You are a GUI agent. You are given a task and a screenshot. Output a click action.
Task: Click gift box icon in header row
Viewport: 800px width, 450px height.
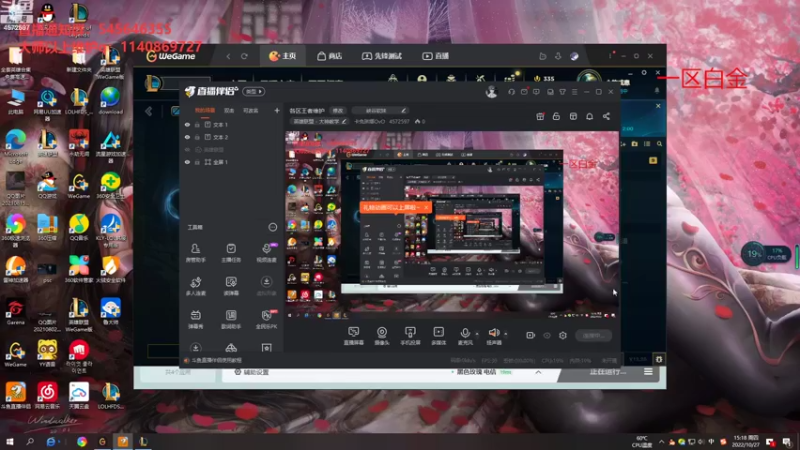540,116
